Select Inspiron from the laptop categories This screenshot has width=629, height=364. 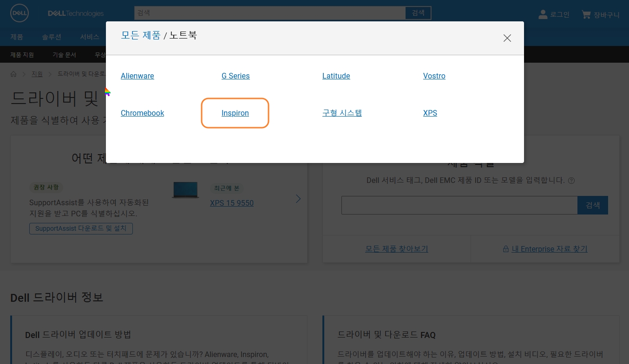(x=235, y=113)
